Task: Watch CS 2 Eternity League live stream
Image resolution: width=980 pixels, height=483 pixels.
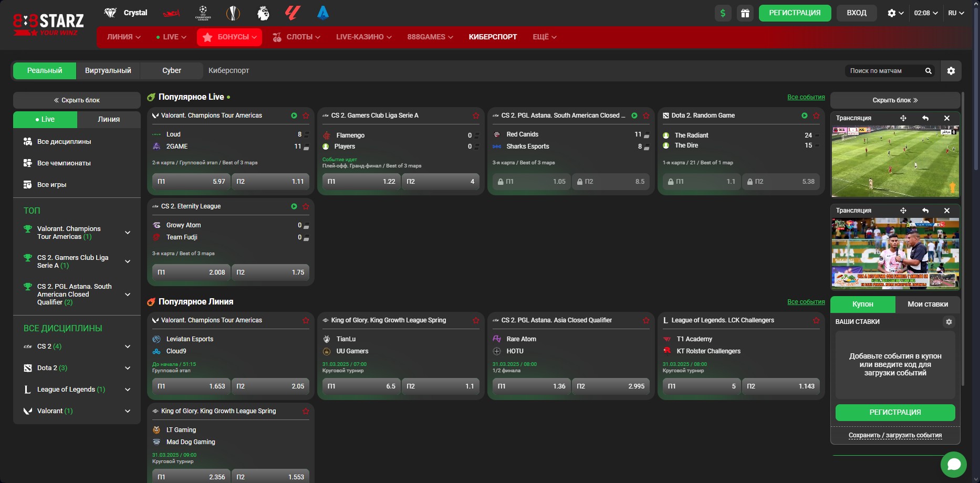Action: tap(294, 206)
